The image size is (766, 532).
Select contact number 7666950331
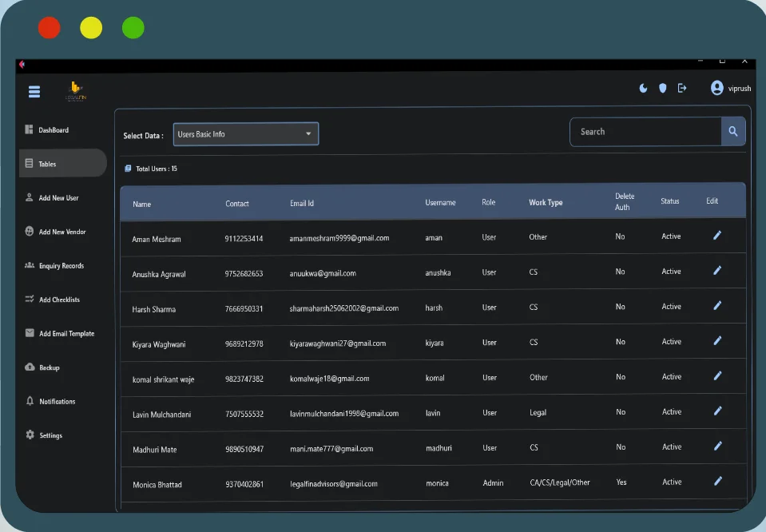[x=244, y=309]
